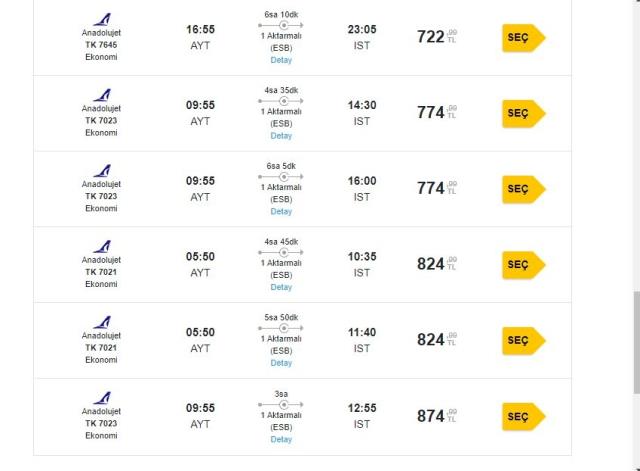Click Anadolujet logo of 14:30 arrival flight
The width and height of the screenshot is (640, 471).
[102, 95]
